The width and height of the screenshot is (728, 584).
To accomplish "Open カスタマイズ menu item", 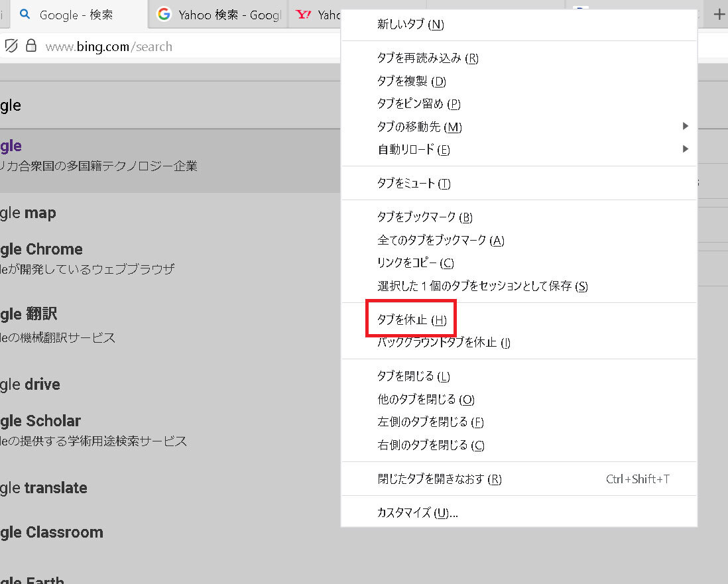I will pyautogui.click(x=417, y=513).
